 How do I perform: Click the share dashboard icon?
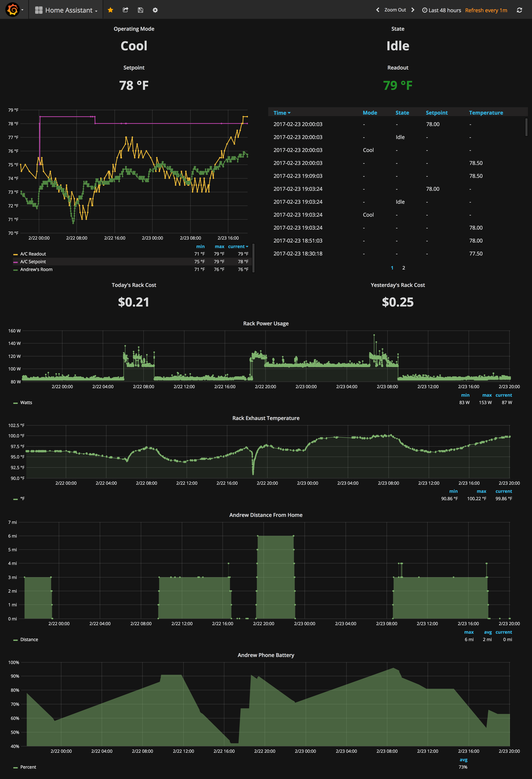click(125, 10)
